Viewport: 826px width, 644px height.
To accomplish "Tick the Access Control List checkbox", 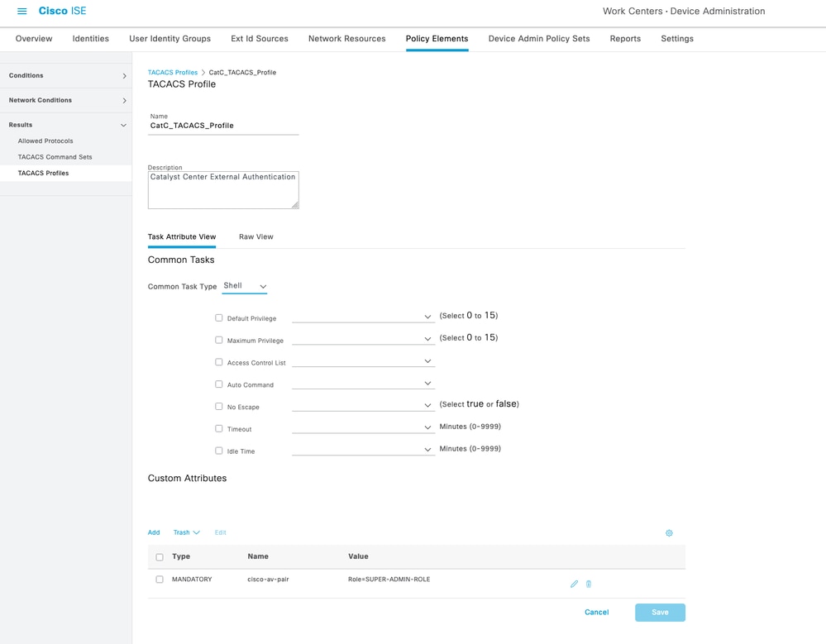I will click(218, 362).
